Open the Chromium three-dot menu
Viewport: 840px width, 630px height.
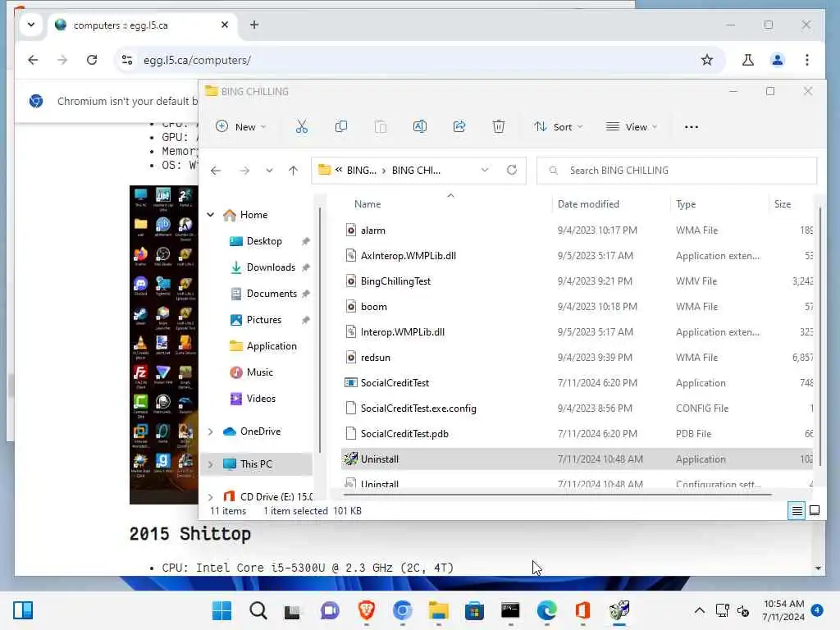(807, 60)
